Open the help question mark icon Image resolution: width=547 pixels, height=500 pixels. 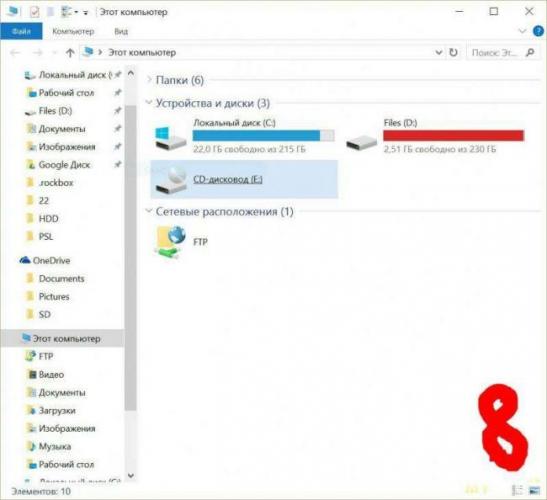[x=538, y=31]
